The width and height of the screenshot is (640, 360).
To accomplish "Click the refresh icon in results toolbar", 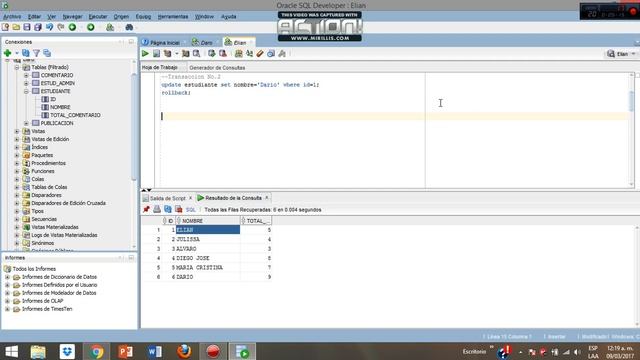I will pos(168,209).
